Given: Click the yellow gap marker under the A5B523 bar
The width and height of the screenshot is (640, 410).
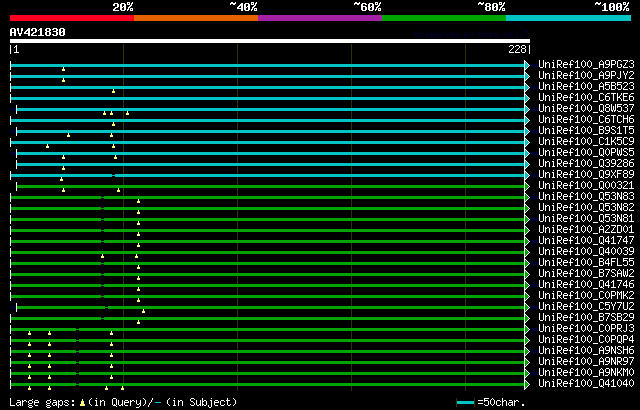Looking at the screenshot, I should 113,91.
